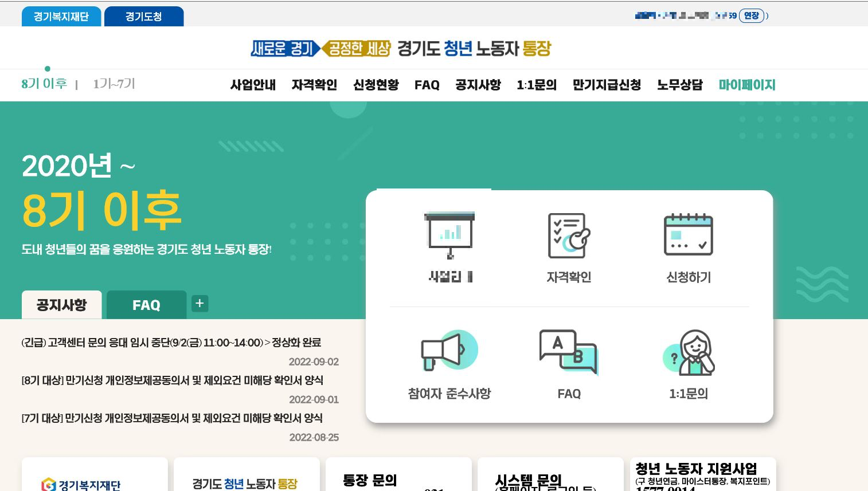Click the 신청하기 calendar icon
The image size is (868, 491).
[x=688, y=234]
